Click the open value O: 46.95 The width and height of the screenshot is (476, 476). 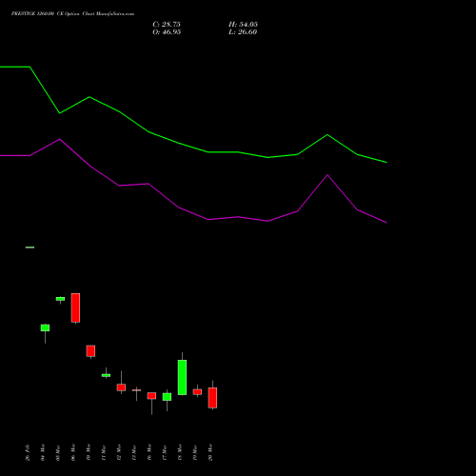click(x=167, y=32)
